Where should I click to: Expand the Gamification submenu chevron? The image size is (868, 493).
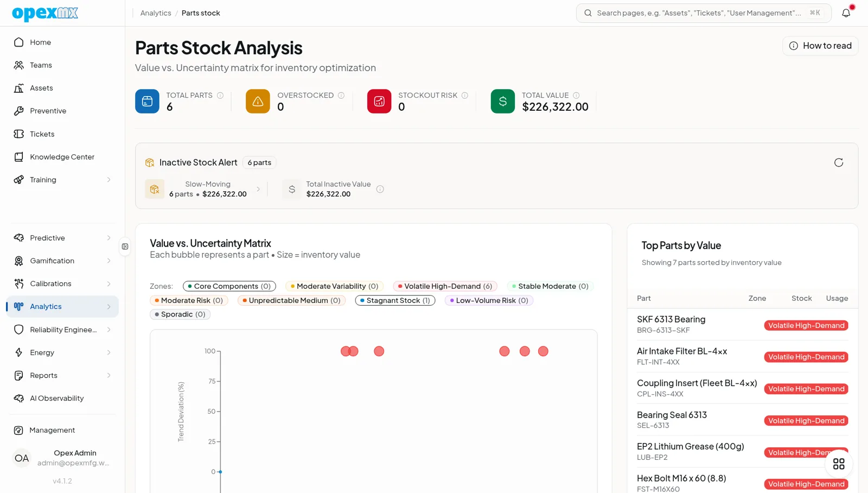point(108,261)
